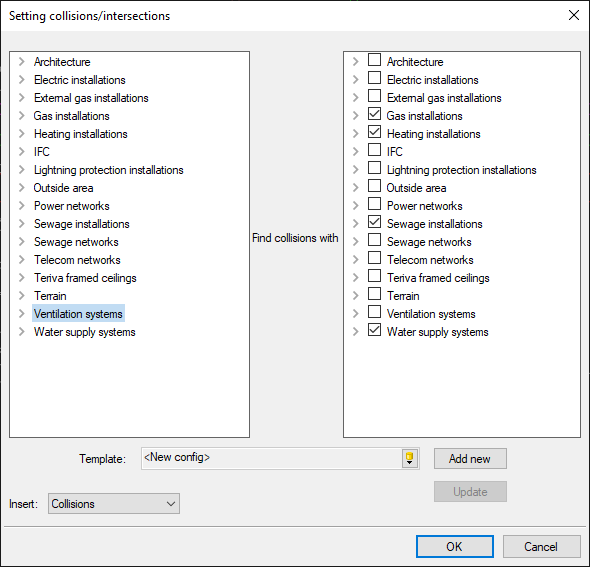Expand Architecture node in left tree

pos(22,62)
